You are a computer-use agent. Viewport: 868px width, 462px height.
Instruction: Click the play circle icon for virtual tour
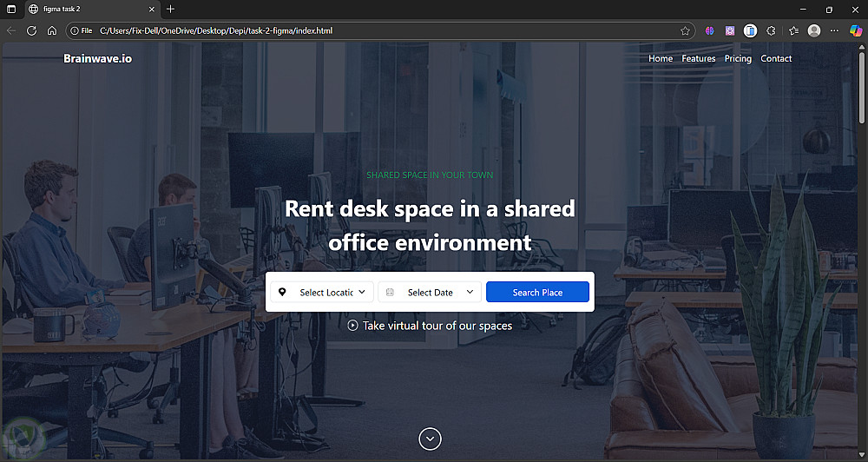click(x=352, y=326)
